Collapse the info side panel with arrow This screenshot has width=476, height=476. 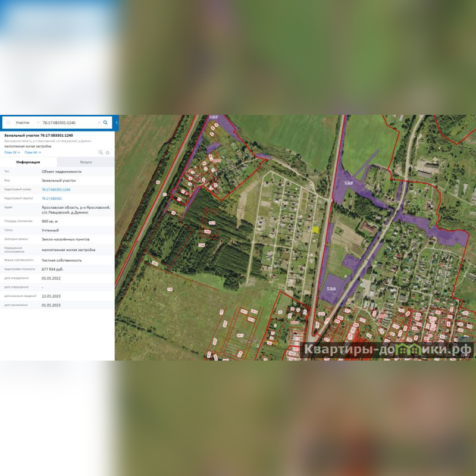click(x=117, y=123)
